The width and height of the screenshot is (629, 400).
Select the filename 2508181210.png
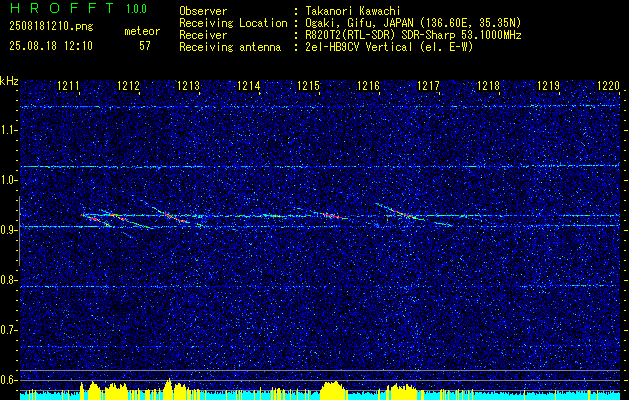tap(51, 27)
